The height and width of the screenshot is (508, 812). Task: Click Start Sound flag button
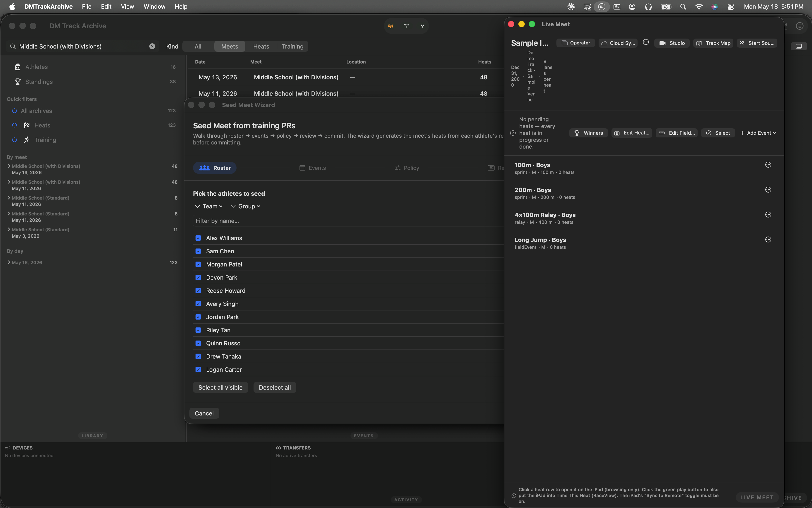(757, 43)
